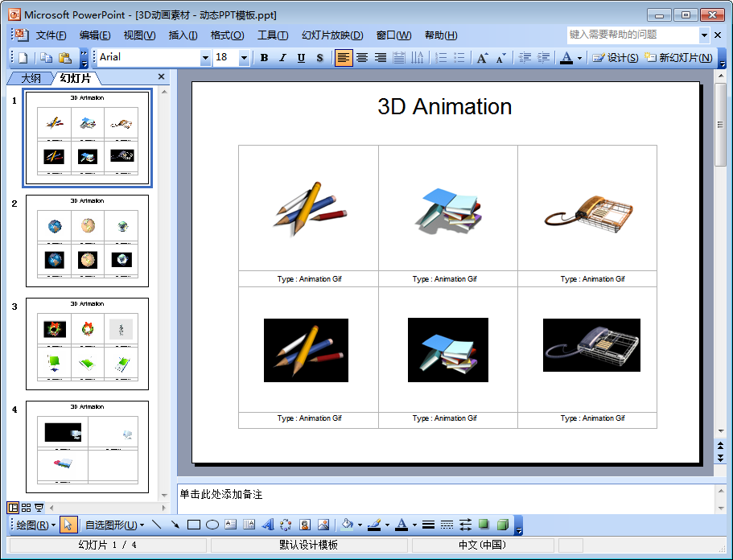The image size is (733, 560).
Task: Select the Rectangle drawing tool
Action: tap(194, 525)
